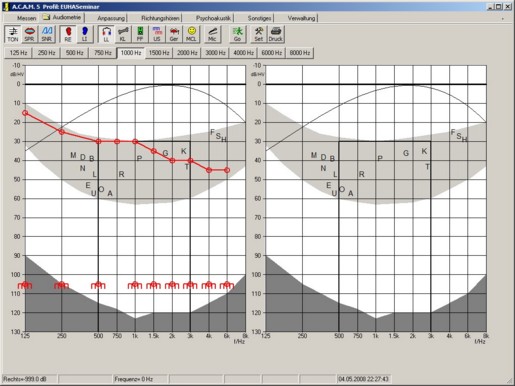Select the MCL smiley face icon
Screen dimensions: 515x386
coord(191,34)
